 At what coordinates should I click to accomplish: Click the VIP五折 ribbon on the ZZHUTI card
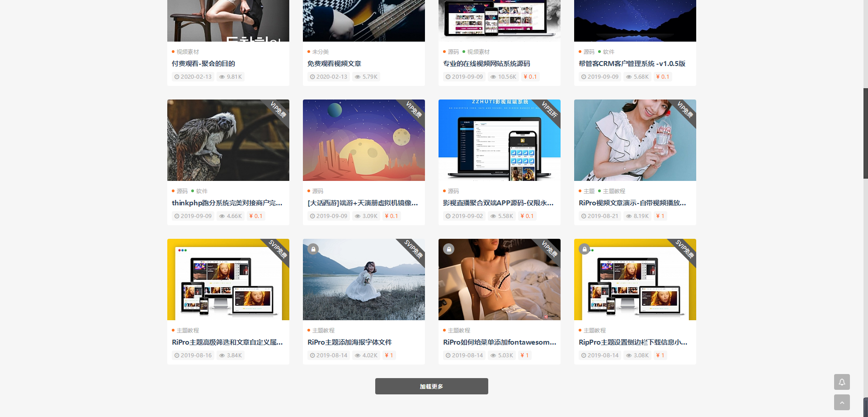(549, 110)
